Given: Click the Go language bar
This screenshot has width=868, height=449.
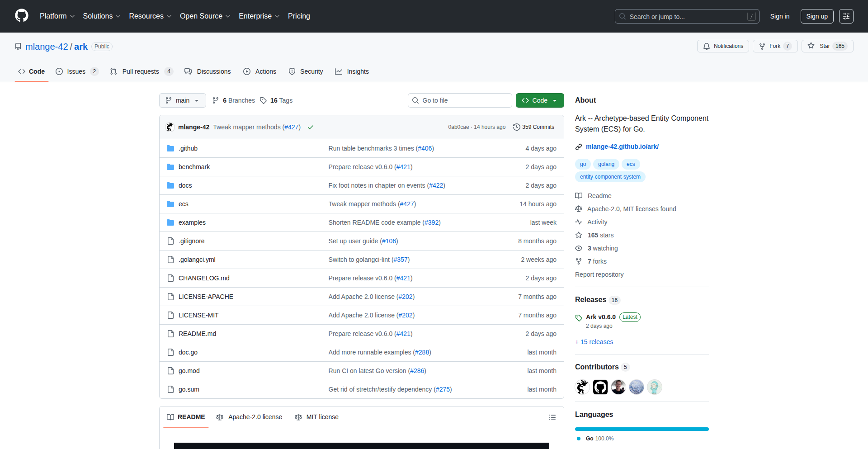Looking at the screenshot, I should pos(642,429).
